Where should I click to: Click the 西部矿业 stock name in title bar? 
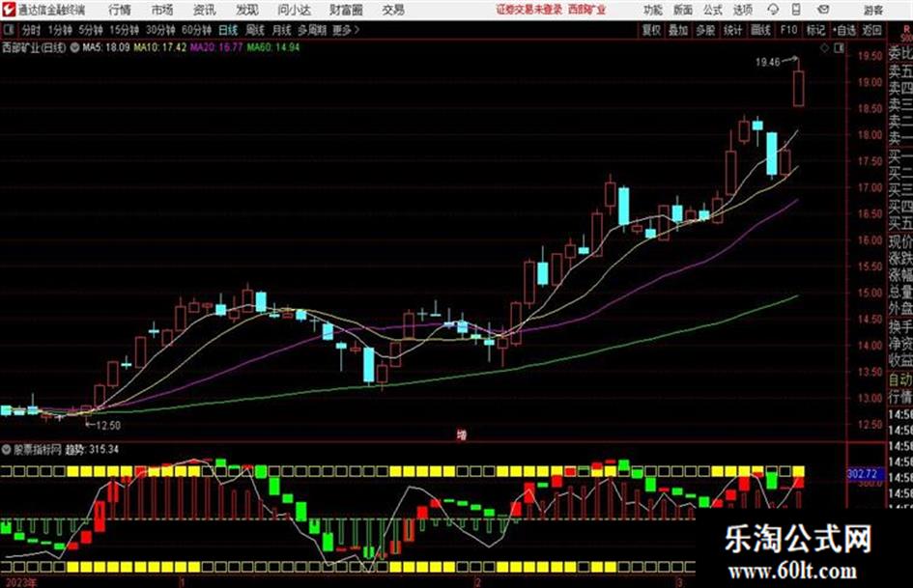pyautogui.click(x=586, y=10)
